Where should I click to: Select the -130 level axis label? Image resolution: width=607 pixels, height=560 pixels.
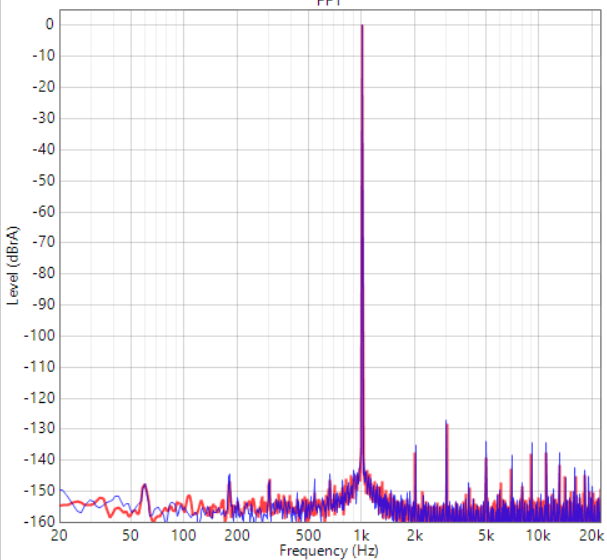[x=39, y=428]
